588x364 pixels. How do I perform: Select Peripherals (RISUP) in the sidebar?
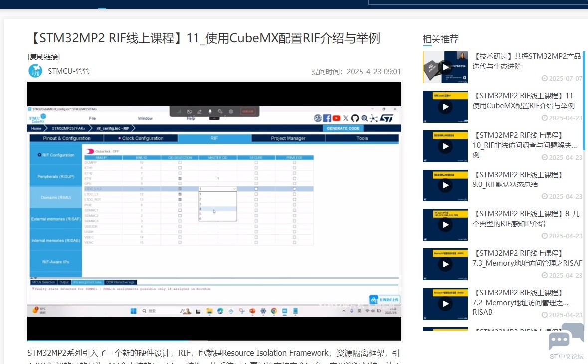point(56,176)
